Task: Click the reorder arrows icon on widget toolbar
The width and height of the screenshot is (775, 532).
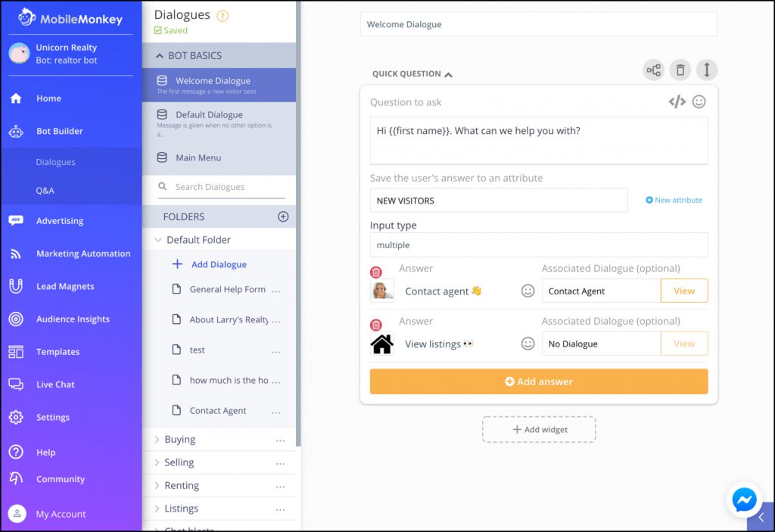Action: [706, 69]
